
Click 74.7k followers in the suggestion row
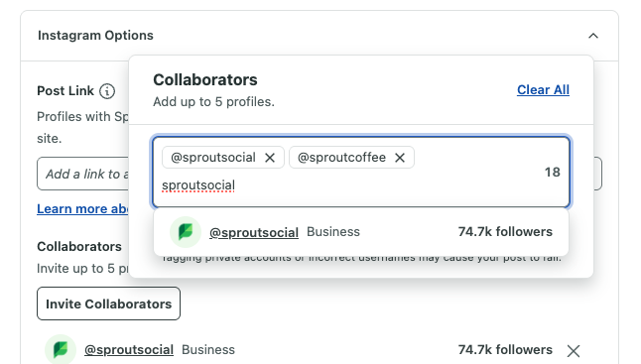pos(505,232)
